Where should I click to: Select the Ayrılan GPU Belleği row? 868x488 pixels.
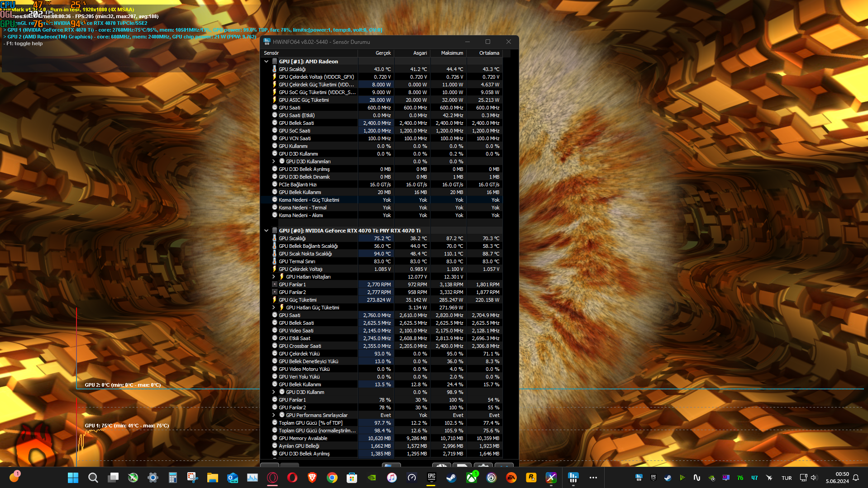pyautogui.click(x=382, y=446)
